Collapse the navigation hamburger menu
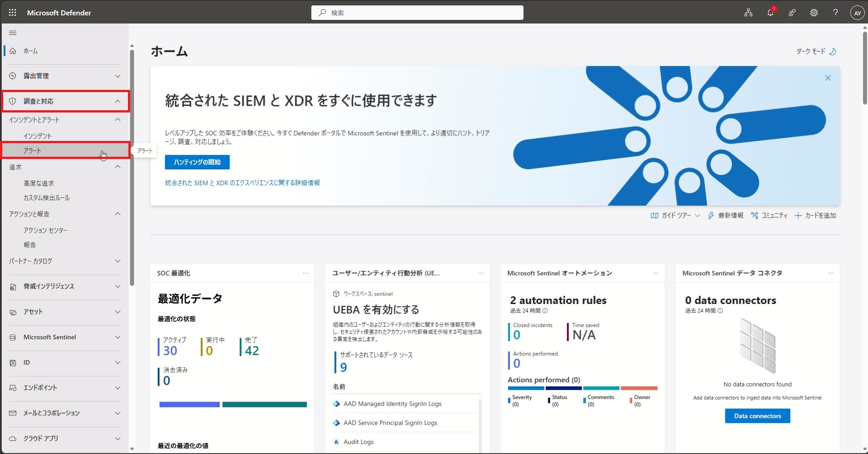Screen dimensions: 868x454 tap(13, 33)
